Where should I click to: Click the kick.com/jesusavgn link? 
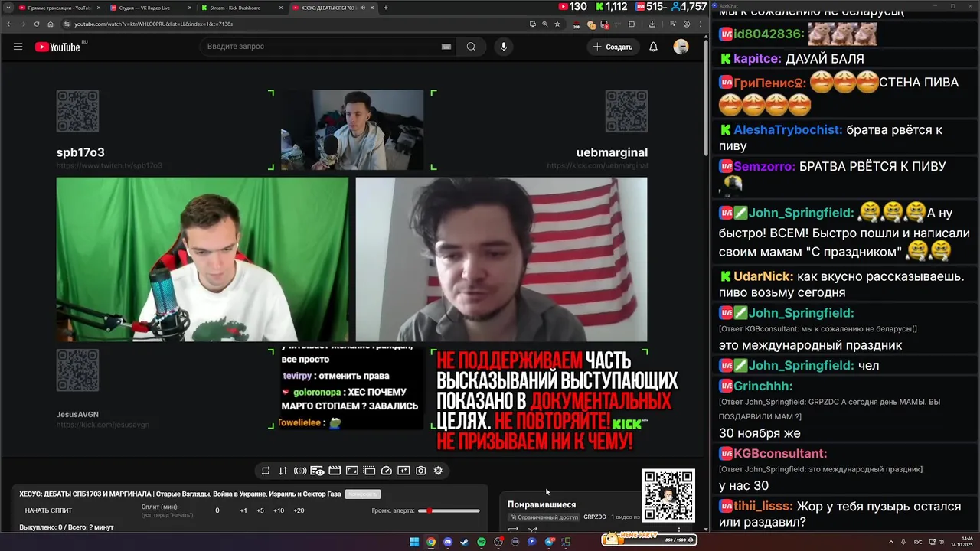[x=103, y=425]
